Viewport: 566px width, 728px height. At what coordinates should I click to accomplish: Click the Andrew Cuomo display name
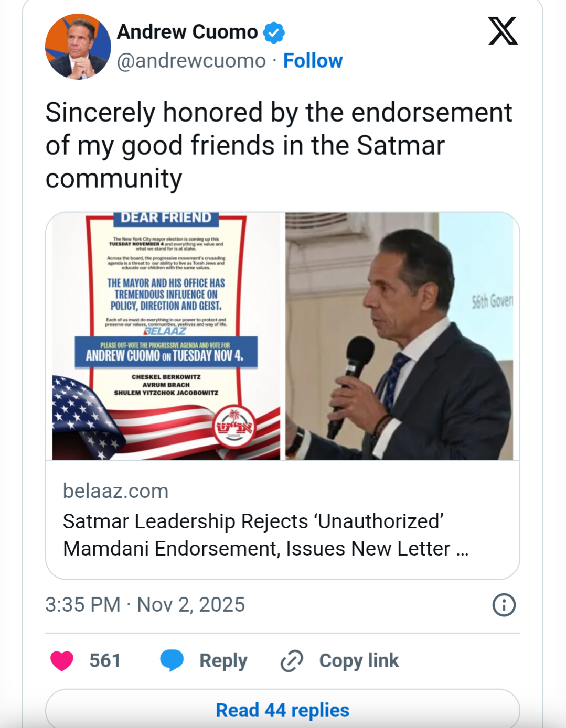point(187,32)
